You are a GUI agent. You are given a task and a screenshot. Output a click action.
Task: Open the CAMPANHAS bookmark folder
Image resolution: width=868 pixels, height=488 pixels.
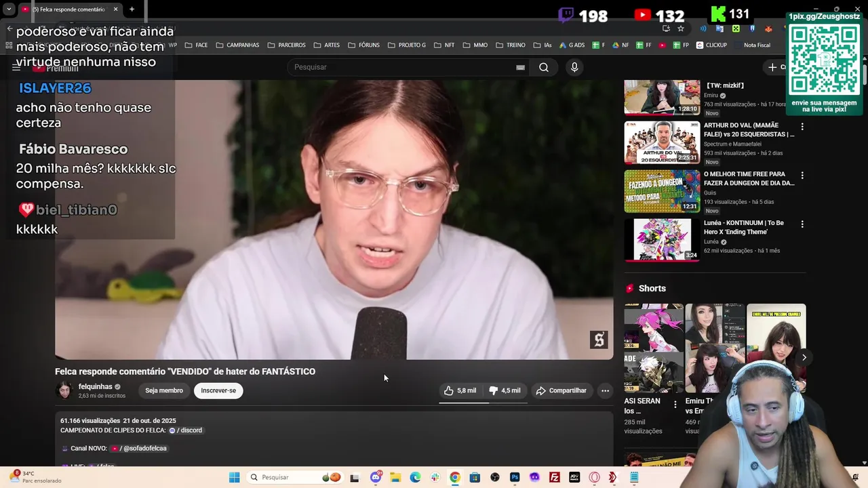pos(237,45)
